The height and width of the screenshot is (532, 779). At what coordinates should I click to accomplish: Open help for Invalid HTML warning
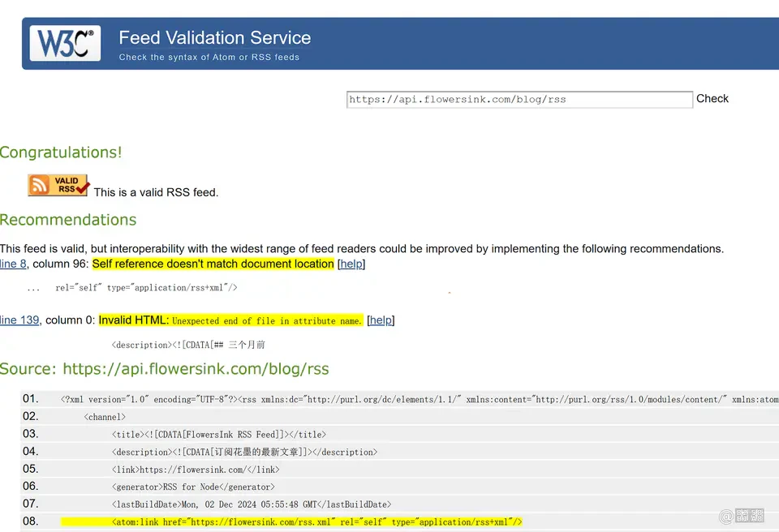pos(381,320)
